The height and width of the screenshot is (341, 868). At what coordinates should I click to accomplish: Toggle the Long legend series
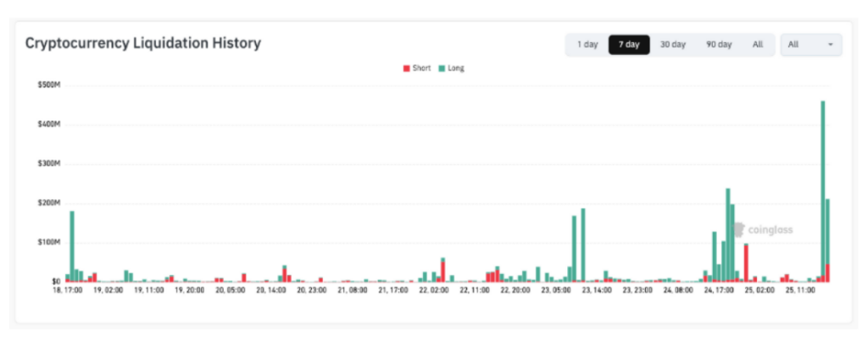[451, 68]
